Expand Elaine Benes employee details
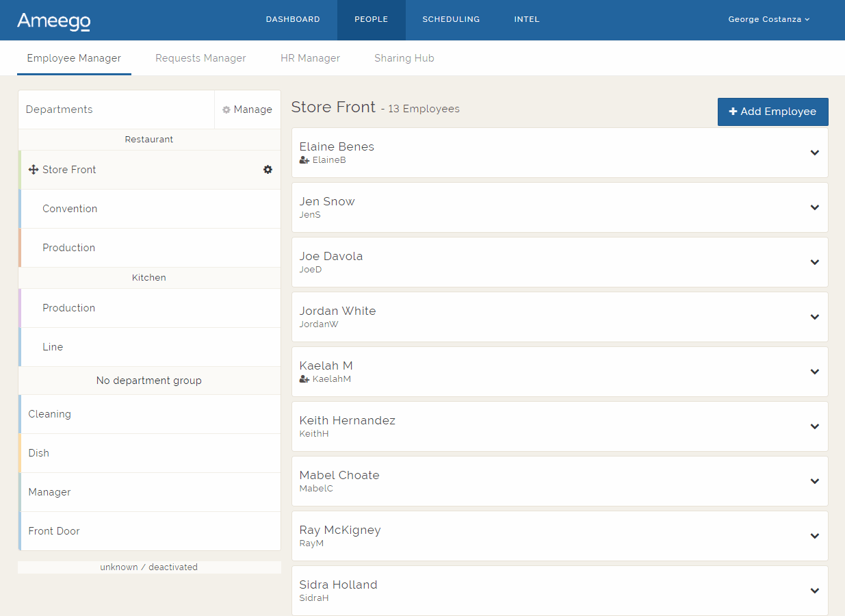The height and width of the screenshot is (616, 845). pyautogui.click(x=814, y=153)
